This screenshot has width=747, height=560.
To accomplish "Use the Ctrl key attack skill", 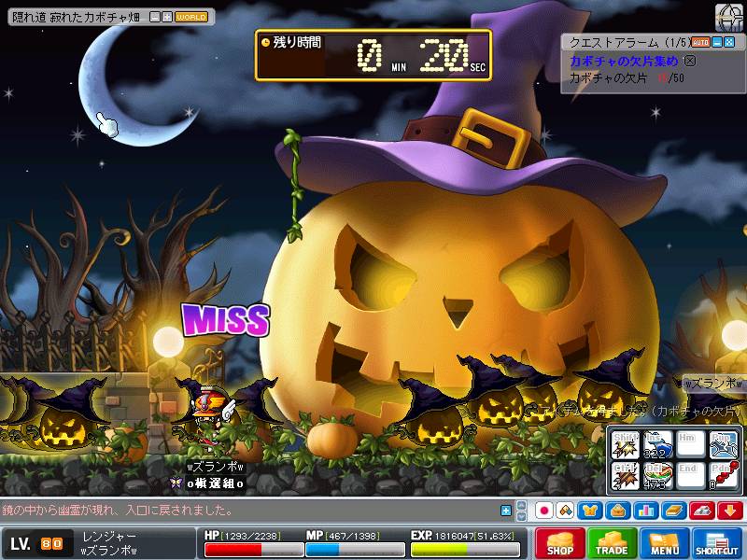I will click(x=625, y=476).
